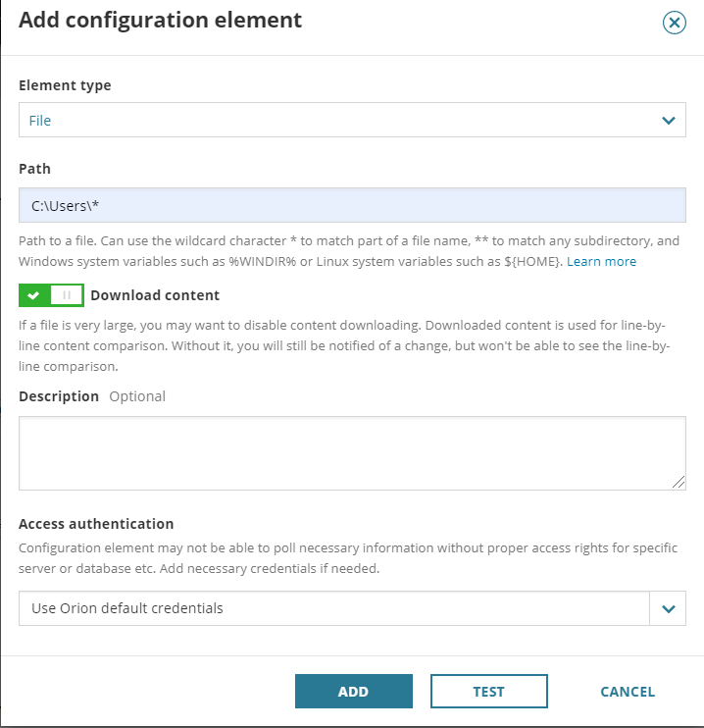Click the Element type label
The image size is (704, 728).
click(65, 85)
